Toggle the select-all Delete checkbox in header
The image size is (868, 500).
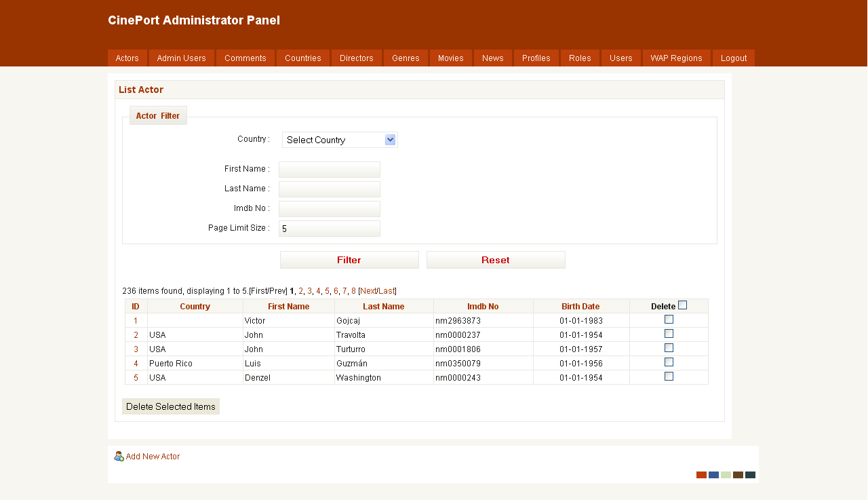coord(682,305)
